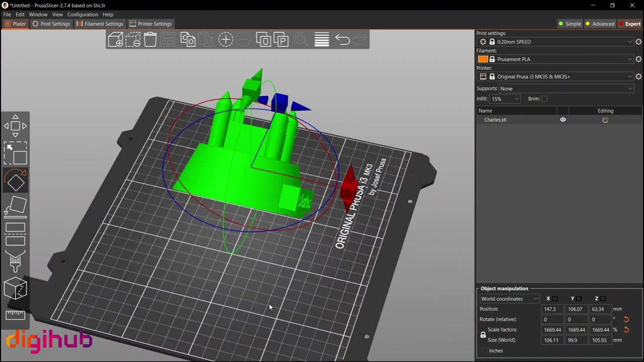Open the Filament preset dropdown
Viewport: 644px width, 362px height.
point(556,59)
